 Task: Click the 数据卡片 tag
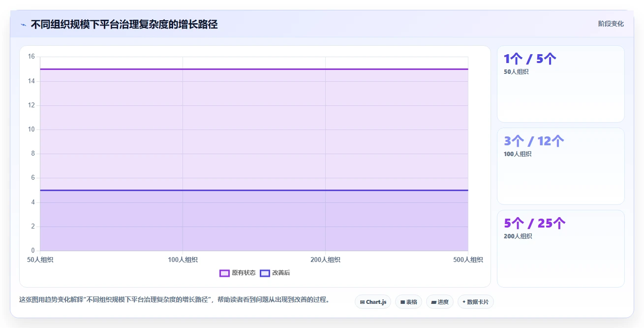[475, 302]
